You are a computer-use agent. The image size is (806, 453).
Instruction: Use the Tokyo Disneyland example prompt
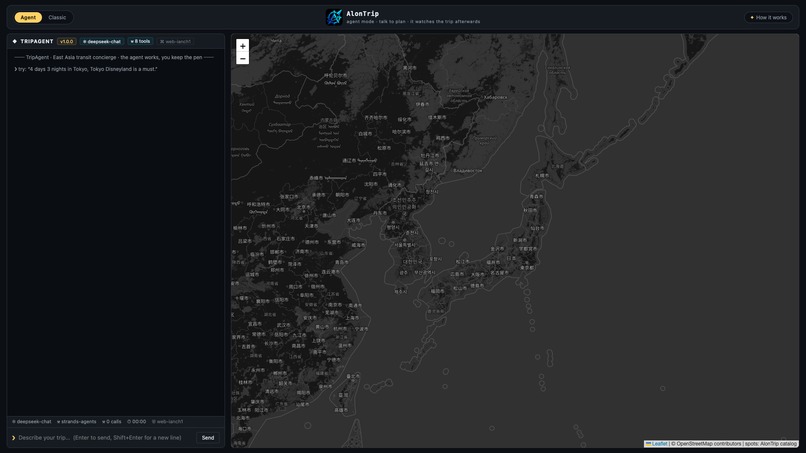[x=86, y=69]
